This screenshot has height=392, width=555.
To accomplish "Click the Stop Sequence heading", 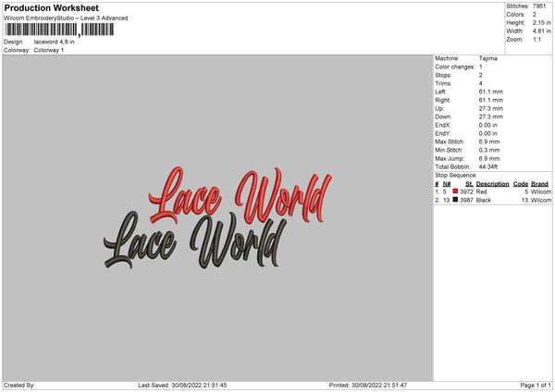I will [x=456, y=176].
